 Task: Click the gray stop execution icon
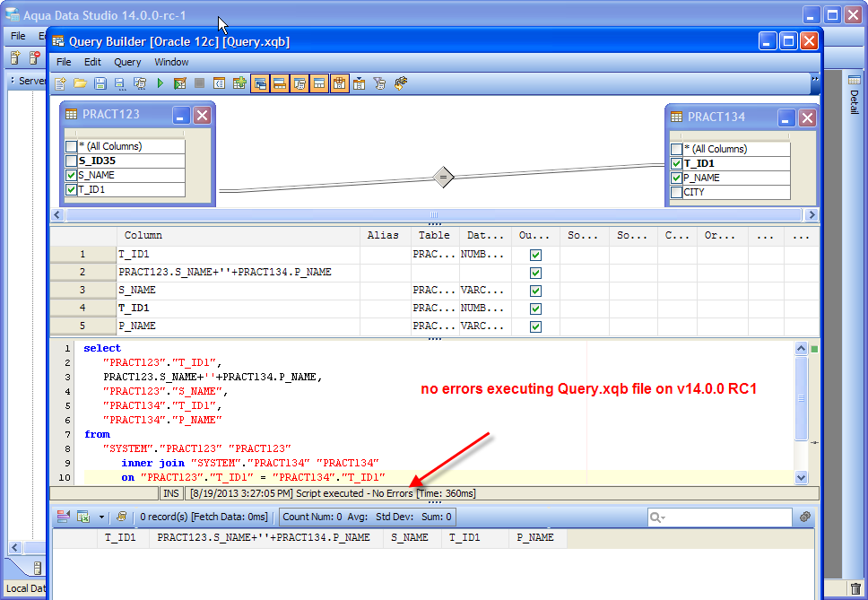[x=199, y=83]
